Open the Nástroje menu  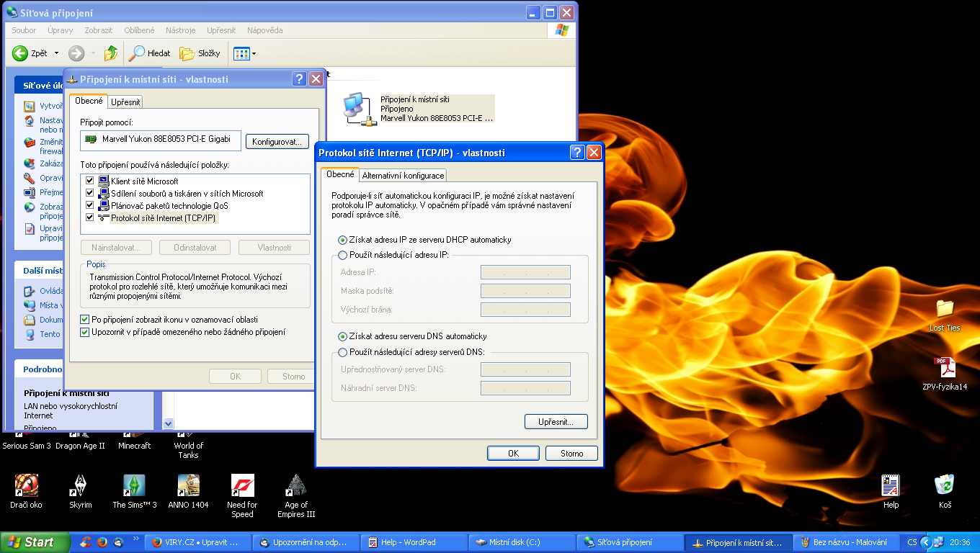click(180, 30)
